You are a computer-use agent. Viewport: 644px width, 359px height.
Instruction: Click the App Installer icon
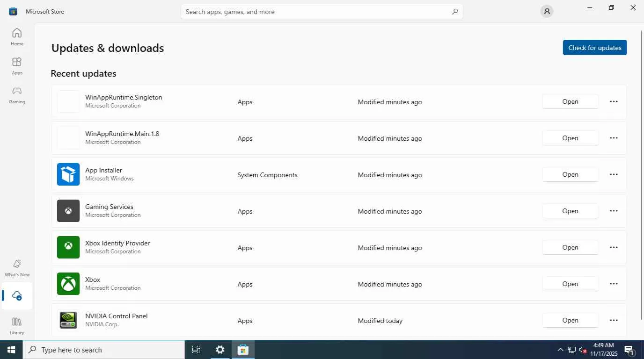tap(68, 174)
